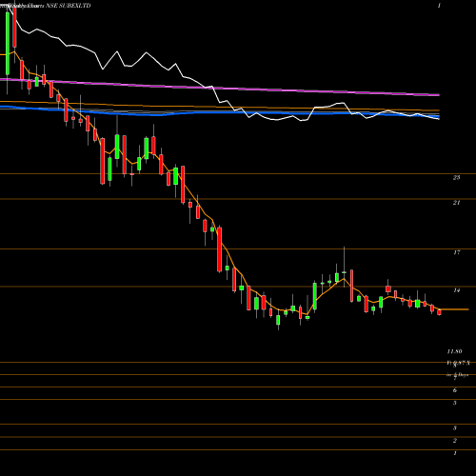Click the axis label 6

455,390
